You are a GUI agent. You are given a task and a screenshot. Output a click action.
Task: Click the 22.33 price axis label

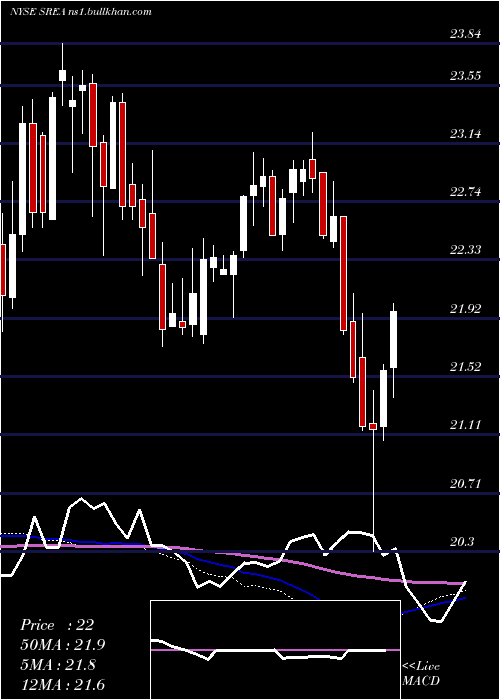466,250
